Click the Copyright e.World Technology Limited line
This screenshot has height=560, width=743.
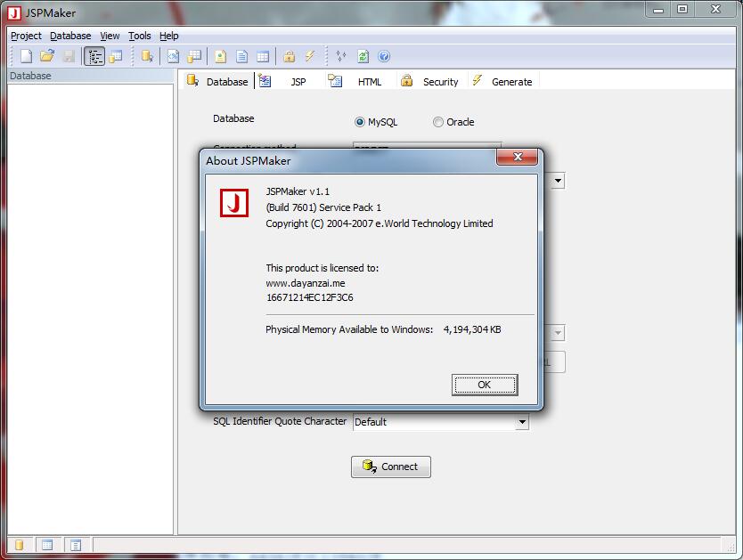pyautogui.click(x=380, y=223)
